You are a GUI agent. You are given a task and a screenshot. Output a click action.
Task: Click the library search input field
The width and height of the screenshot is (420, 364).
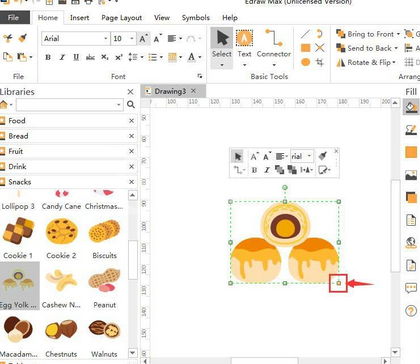tap(67, 105)
